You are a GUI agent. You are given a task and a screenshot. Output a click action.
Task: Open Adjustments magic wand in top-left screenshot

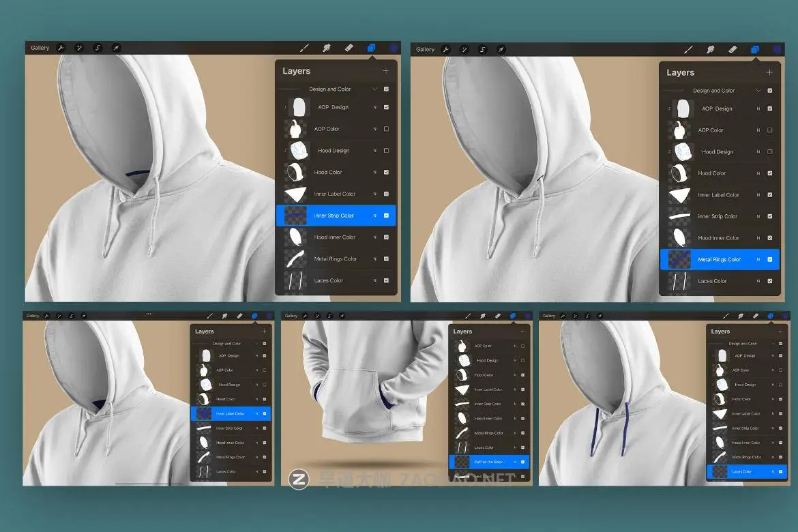(x=79, y=48)
